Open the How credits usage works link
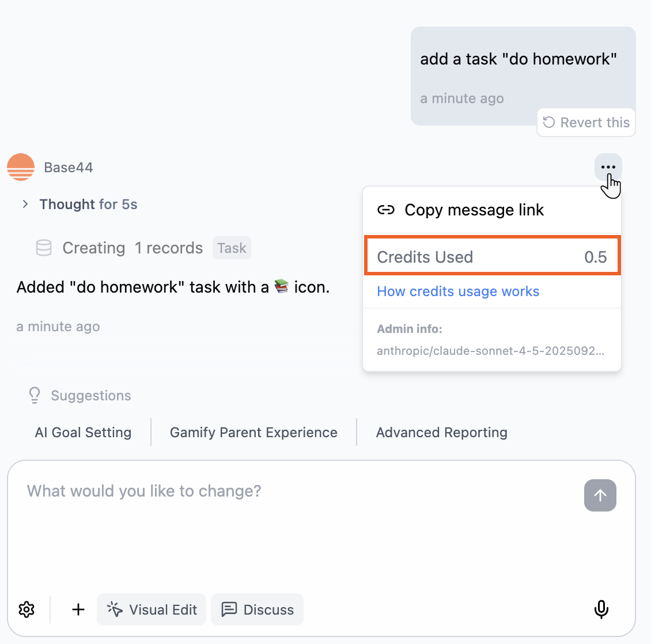This screenshot has height=644, width=651. [458, 291]
